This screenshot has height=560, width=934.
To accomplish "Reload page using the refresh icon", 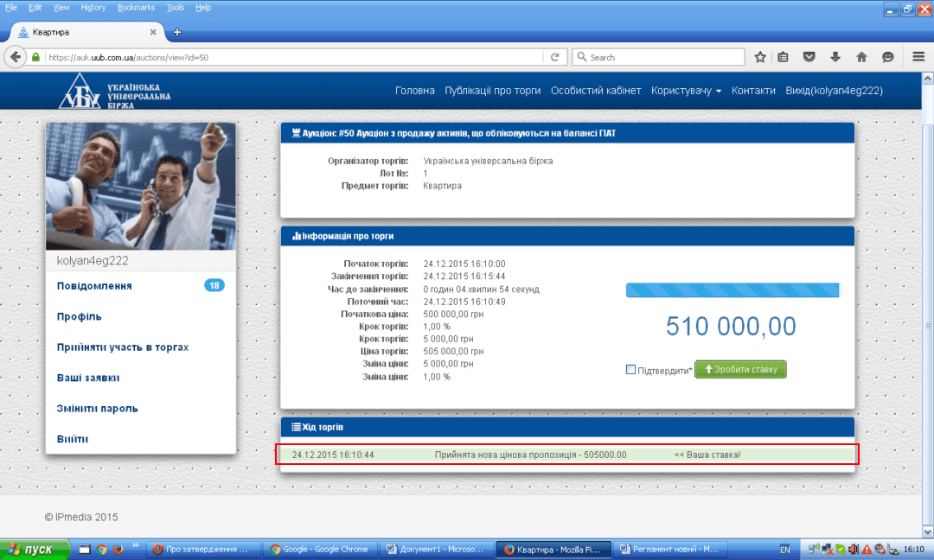I will tap(555, 57).
